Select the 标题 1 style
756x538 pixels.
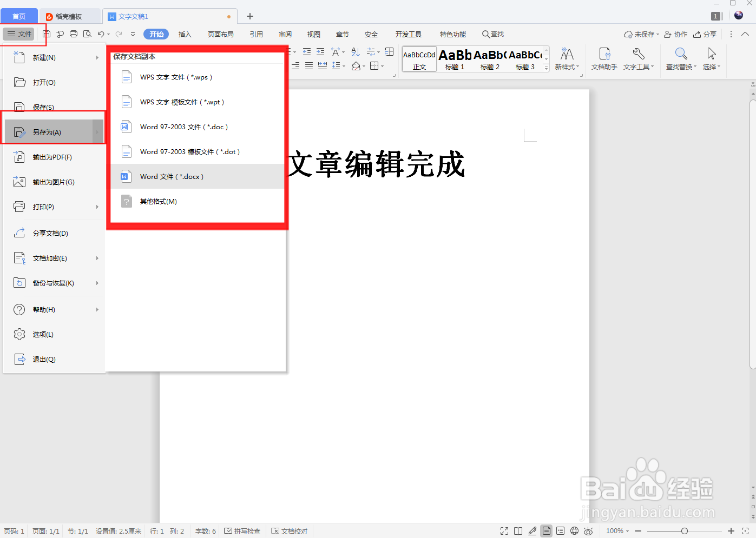455,58
